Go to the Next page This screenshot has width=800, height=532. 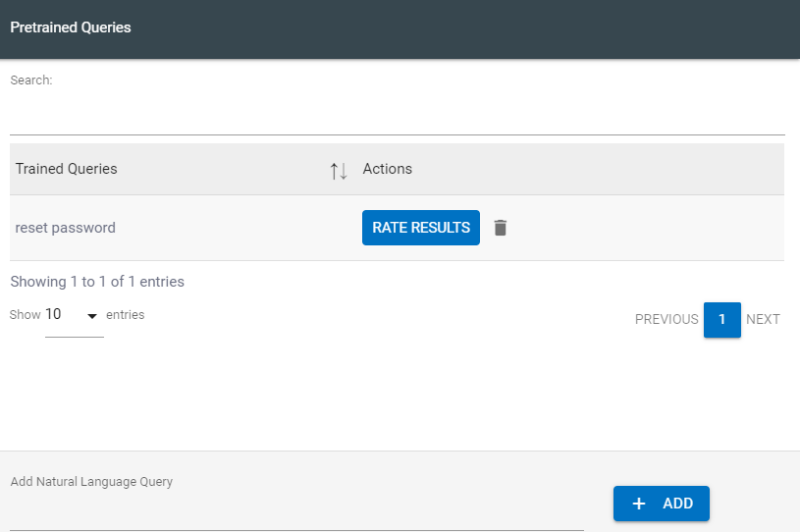763,319
